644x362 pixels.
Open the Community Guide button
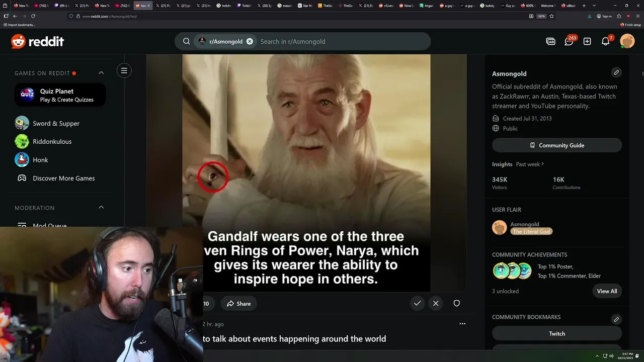[557, 145]
